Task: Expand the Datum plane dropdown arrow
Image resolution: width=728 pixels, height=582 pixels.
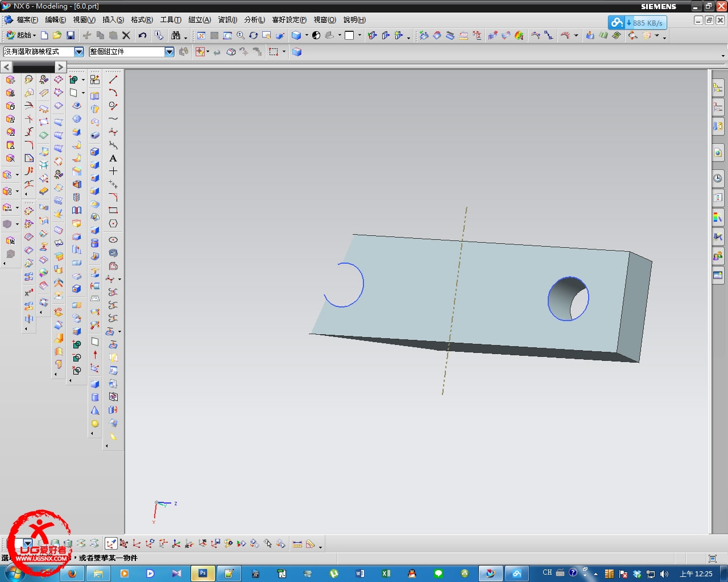Action: [83, 93]
